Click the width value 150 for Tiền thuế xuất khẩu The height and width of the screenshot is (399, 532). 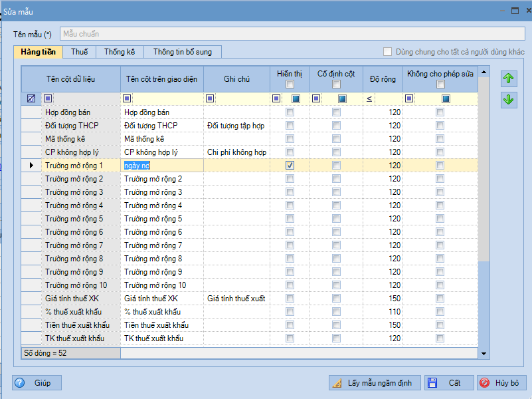(x=383, y=325)
